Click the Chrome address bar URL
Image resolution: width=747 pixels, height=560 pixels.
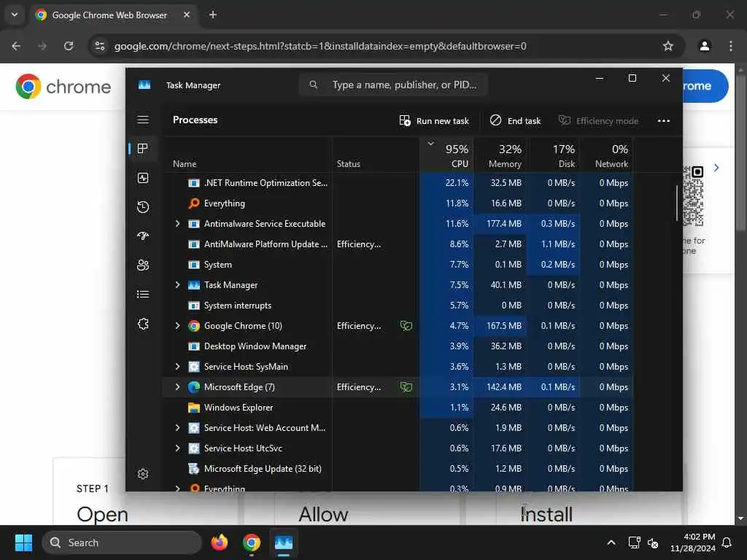click(320, 46)
